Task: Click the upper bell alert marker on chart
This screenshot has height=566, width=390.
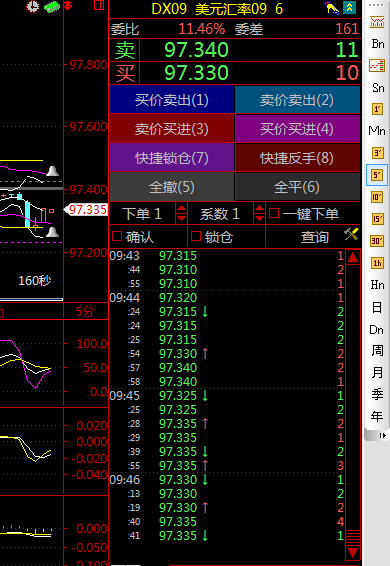Action: pos(52,171)
